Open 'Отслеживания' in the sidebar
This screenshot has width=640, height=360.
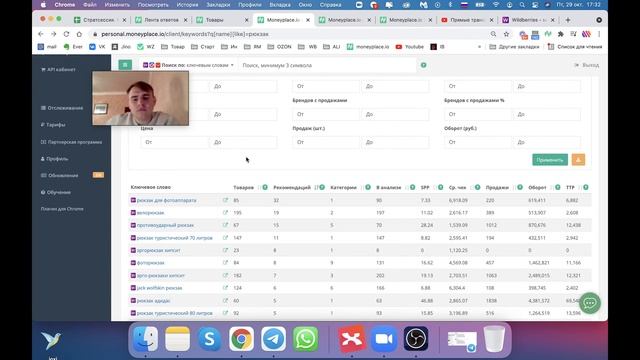tap(62, 108)
